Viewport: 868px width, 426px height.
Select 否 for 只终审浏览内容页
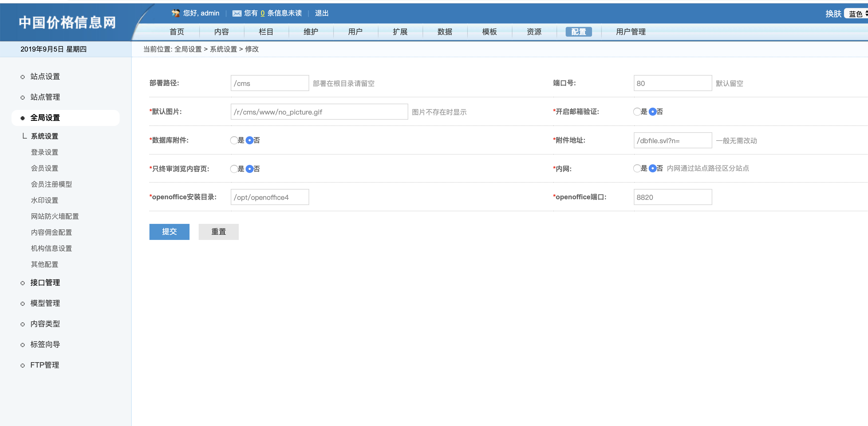[249, 169]
